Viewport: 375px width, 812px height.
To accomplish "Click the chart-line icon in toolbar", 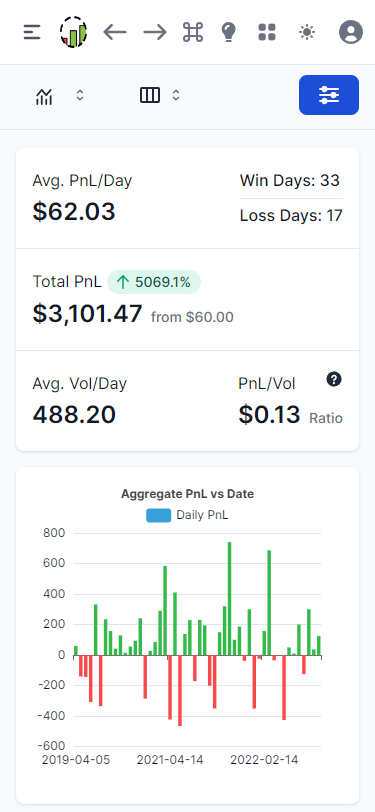I will [44, 96].
